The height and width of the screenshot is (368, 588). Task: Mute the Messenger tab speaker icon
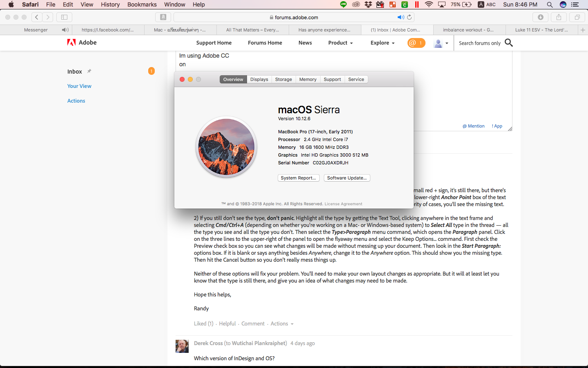tap(65, 30)
